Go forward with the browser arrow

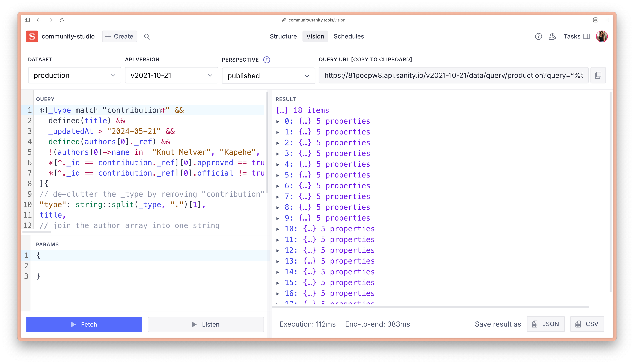click(x=50, y=20)
